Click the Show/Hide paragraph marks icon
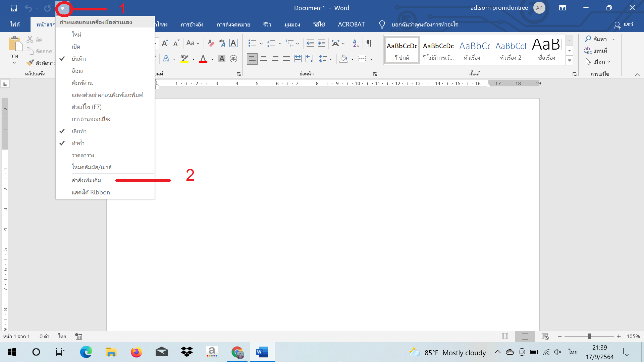Viewport: 644px width, 362px height. (369, 43)
